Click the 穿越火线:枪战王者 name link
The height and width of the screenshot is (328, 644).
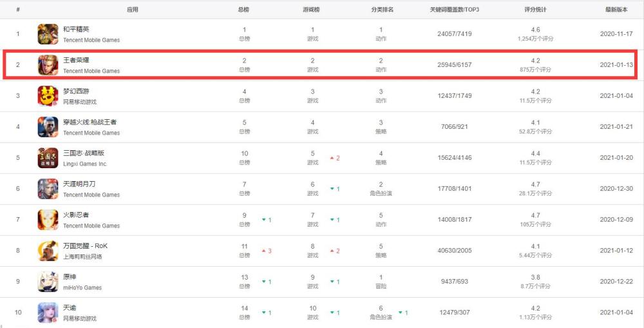coord(90,122)
